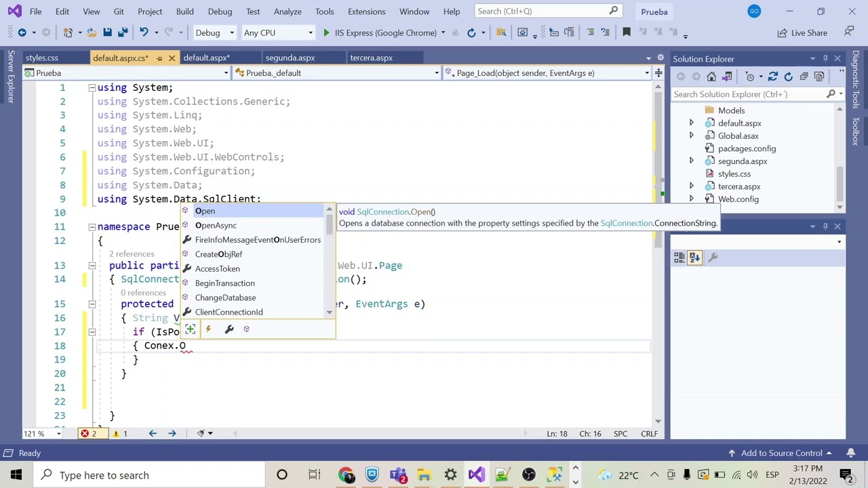
Task: Click the Send Feedback icon
Action: point(849,33)
